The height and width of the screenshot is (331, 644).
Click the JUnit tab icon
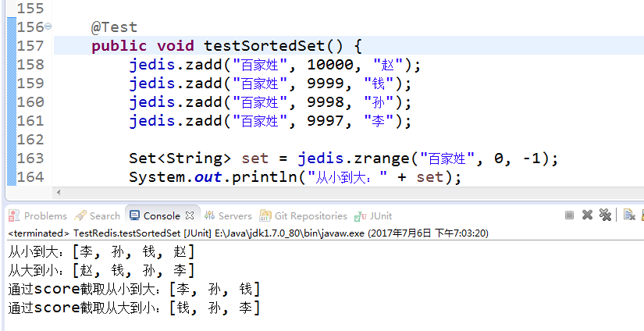(x=361, y=215)
